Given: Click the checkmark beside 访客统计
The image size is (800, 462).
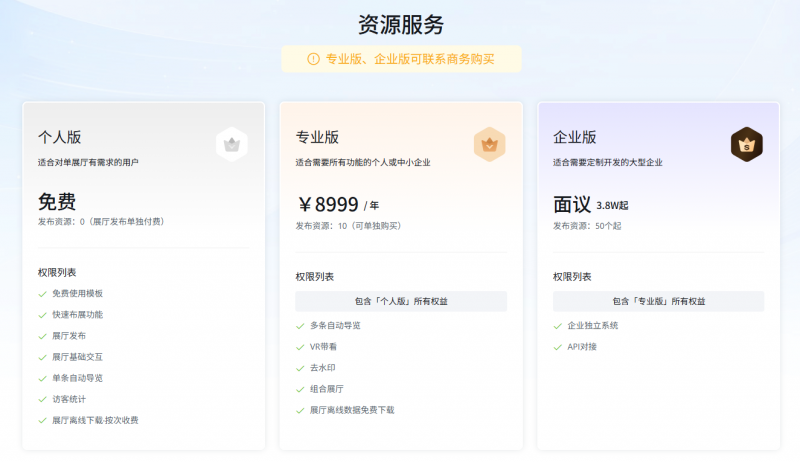Looking at the screenshot, I should click(x=42, y=399).
